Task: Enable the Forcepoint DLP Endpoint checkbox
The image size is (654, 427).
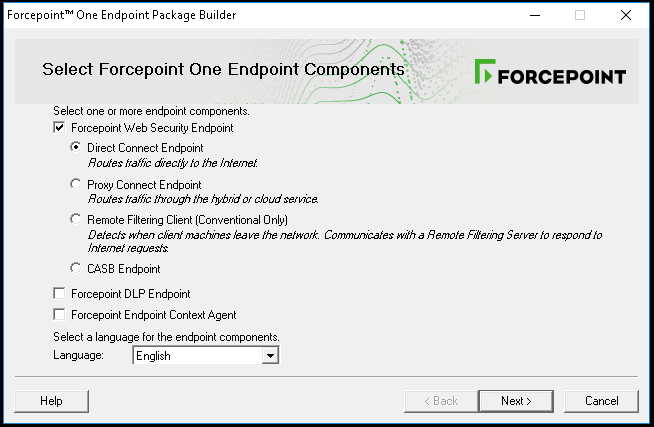Action: point(59,294)
